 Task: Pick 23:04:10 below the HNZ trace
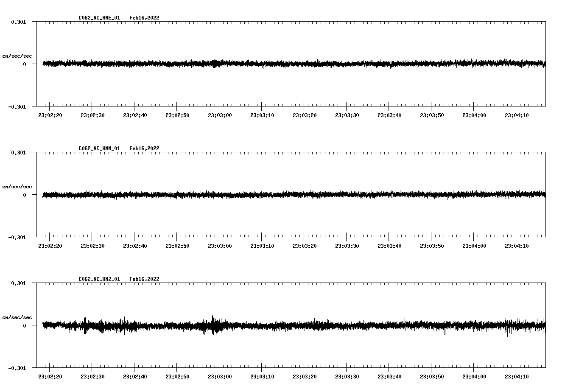(x=517, y=376)
